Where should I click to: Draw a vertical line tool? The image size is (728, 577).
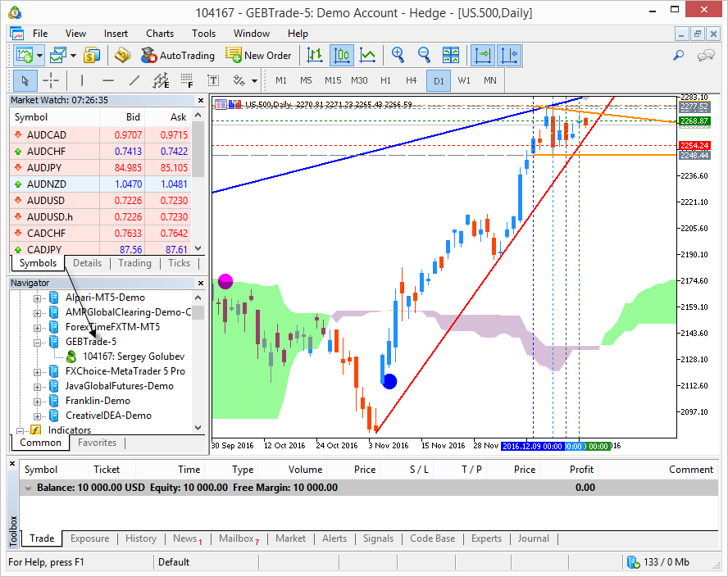tap(82, 81)
